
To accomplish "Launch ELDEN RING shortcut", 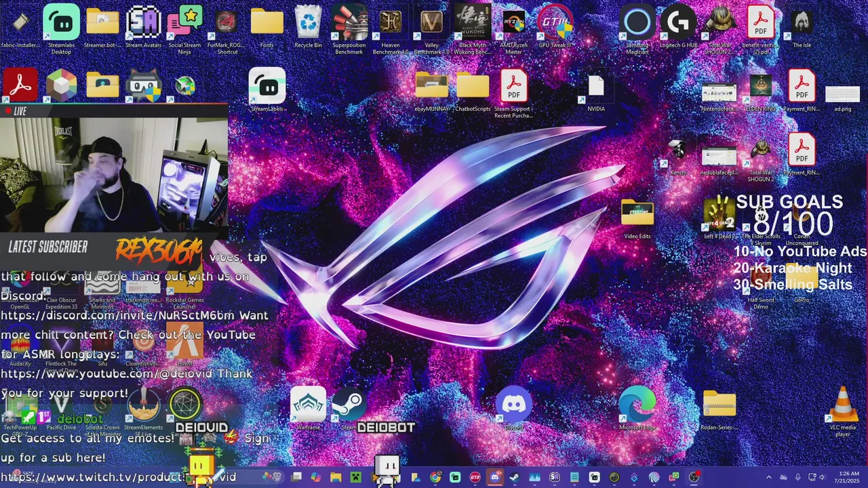I will [x=761, y=91].
